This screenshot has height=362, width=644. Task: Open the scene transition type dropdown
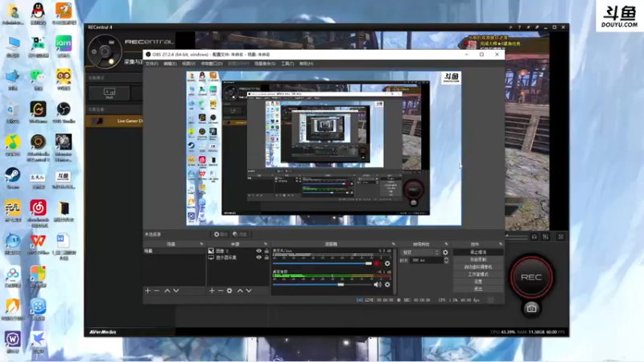tap(420, 253)
